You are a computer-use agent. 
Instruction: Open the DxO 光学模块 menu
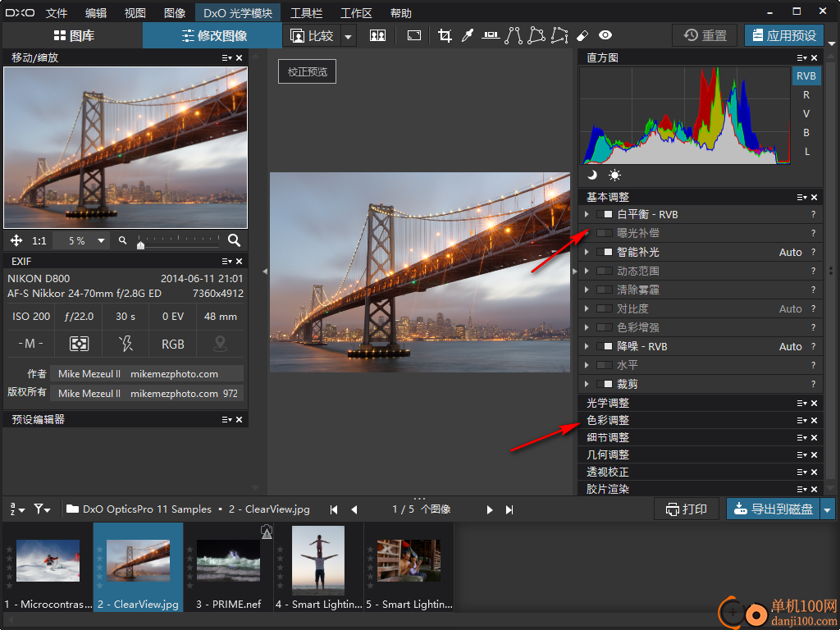238,13
